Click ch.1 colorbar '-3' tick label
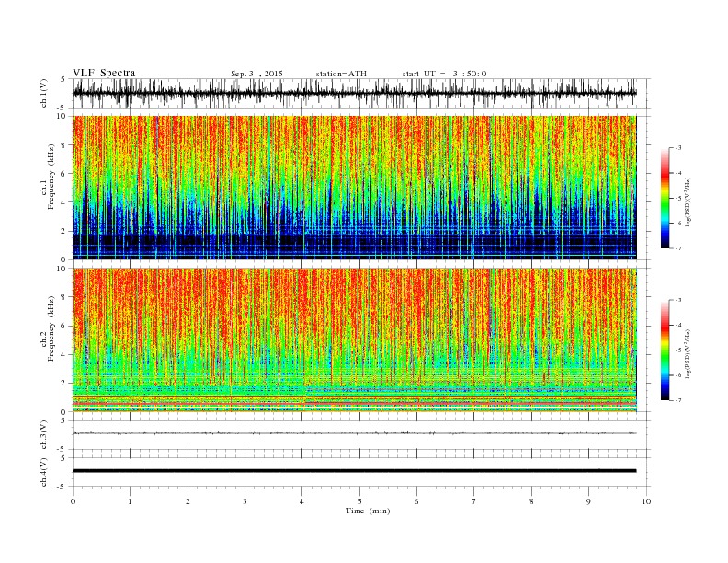The height and width of the screenshot is (563, 728). click(677, 148)
